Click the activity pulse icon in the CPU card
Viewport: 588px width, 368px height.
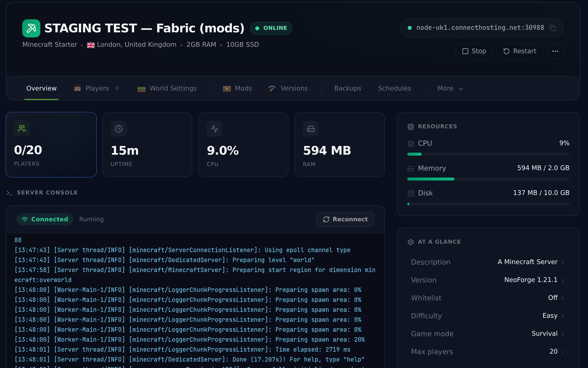pyautogui.click(x=215, y=129)
